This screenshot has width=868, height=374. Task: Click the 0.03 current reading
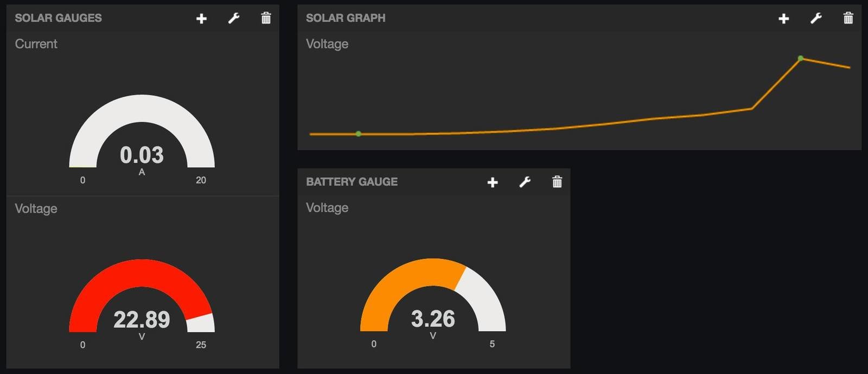coord(142,155)
